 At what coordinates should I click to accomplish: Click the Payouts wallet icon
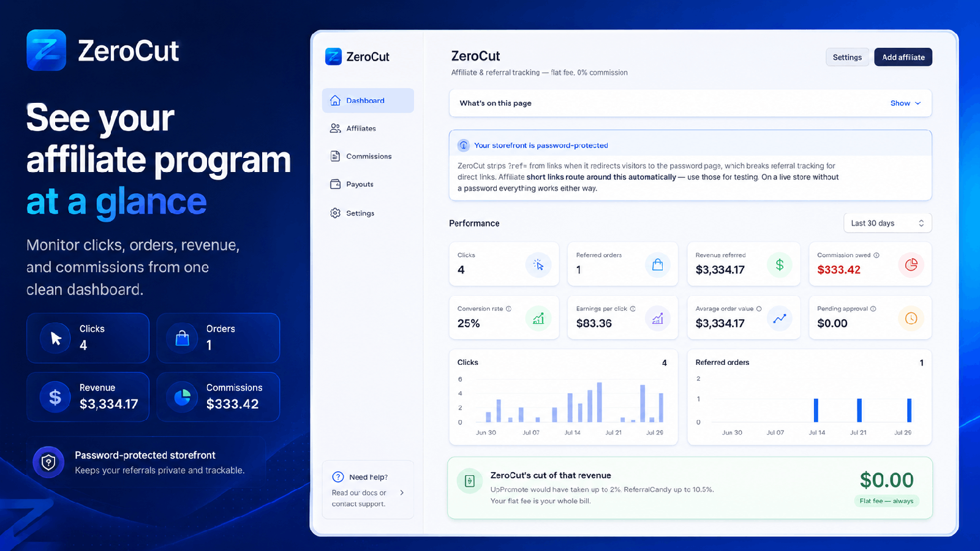point(335,184)
